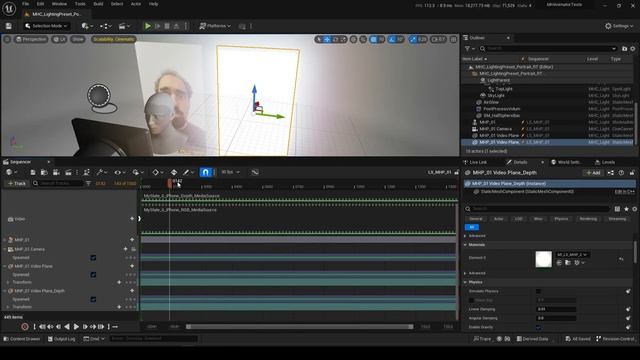The image size is (640, 360).
Task: Open the Platforms dropdown
Action: tap(215, 26)
